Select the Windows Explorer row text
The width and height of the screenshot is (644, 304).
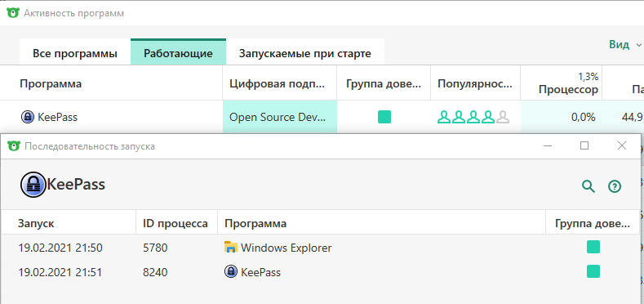(286, 248)
